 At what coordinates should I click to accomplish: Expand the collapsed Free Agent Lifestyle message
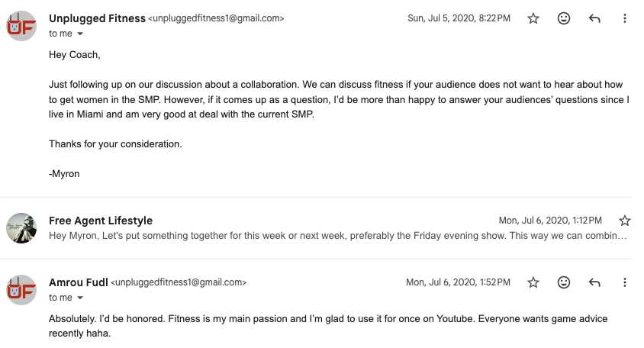point(337,235)
